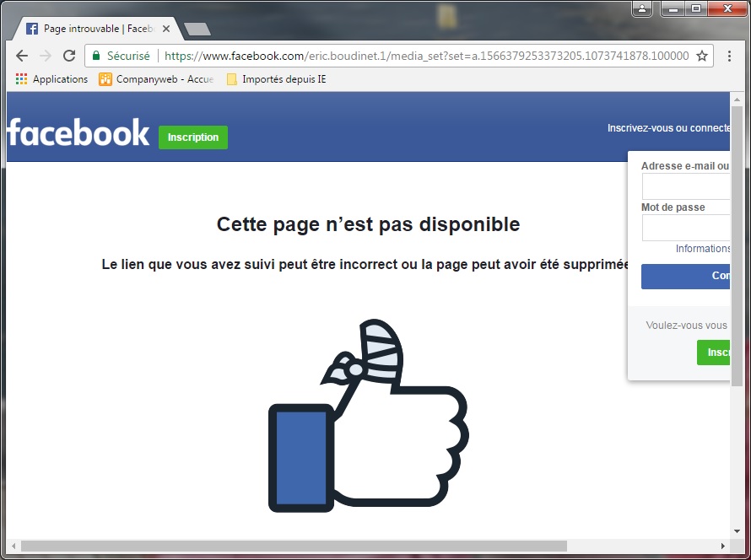The image size is (751, 560).
Task: Click the Chrome user profile icon
Action: [x=643, y=8]
